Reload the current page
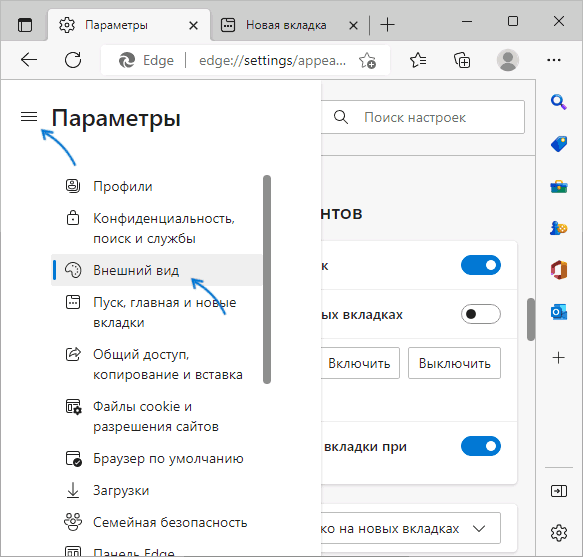This screenshot has width=583, height=557. (73, 59)
